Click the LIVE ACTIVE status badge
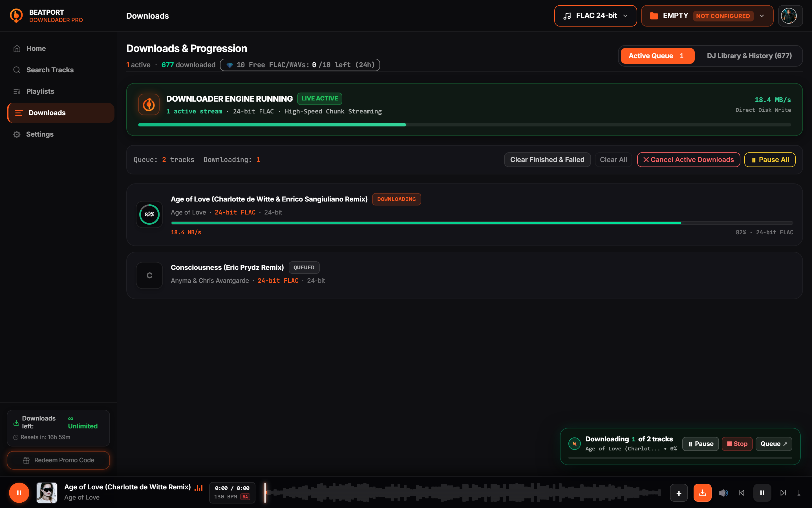This screenshot has height=508, width=812. coord(319,98)
